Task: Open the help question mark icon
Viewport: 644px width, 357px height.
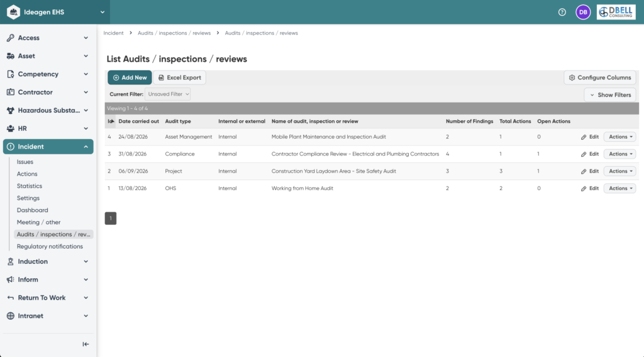Action: tap(562, 13)
